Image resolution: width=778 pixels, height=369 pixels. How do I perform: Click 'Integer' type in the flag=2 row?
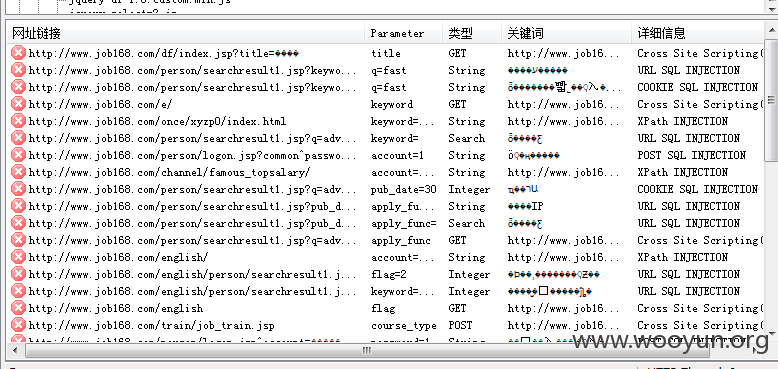pyautogui.click(x=469, y=274)
